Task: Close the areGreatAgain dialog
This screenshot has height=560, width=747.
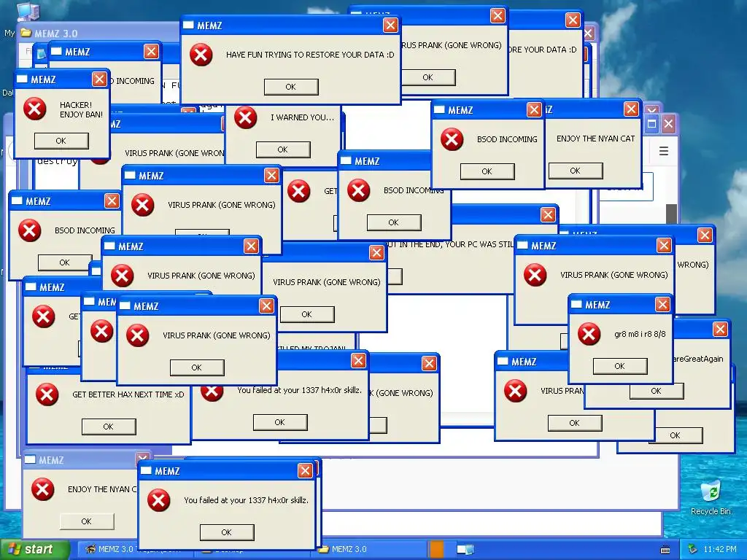Action: (720, 329)
